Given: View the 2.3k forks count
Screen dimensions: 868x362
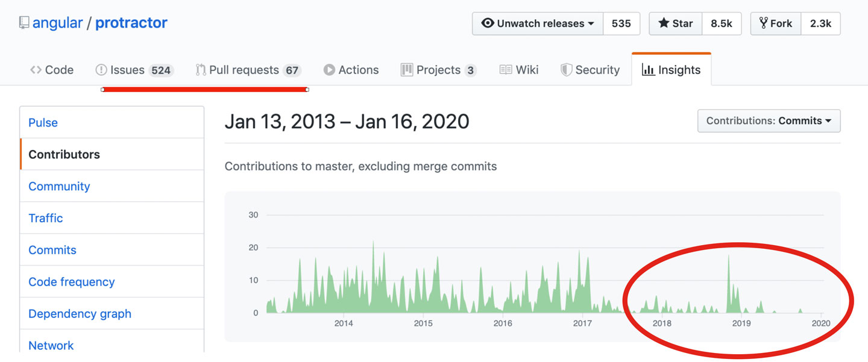Looking at the screenshot, I should pyautogui.click(x=820, y=23).
